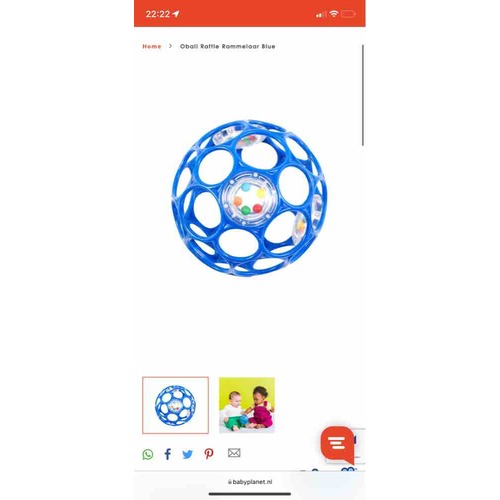Click the breadcrumb chevron separator
500x500 pixels.
[170, 46]
